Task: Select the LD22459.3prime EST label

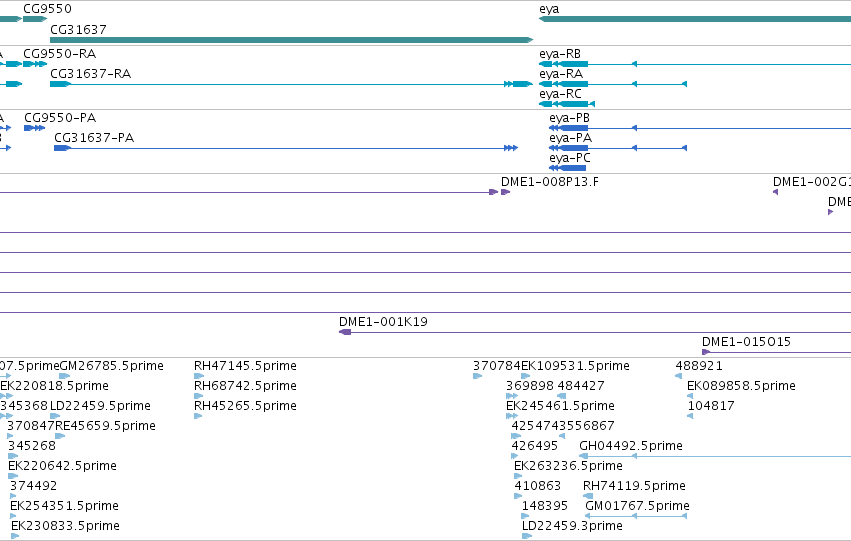Action: [572, 526]
